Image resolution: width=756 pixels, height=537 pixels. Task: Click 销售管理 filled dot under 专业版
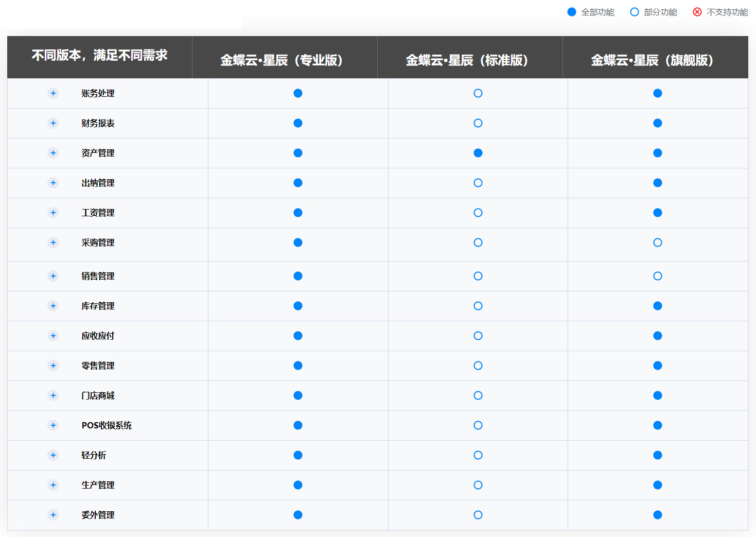(298, 276)
